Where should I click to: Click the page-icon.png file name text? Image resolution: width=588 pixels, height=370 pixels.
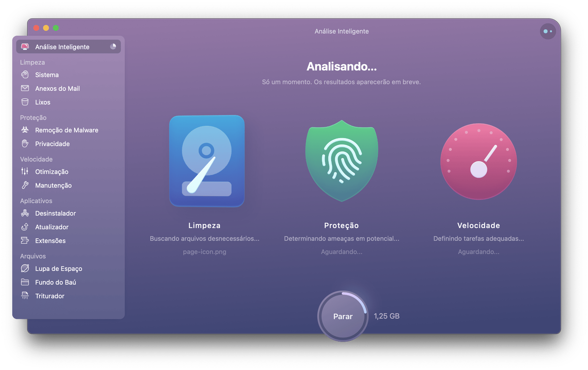[x=204, y=252]
